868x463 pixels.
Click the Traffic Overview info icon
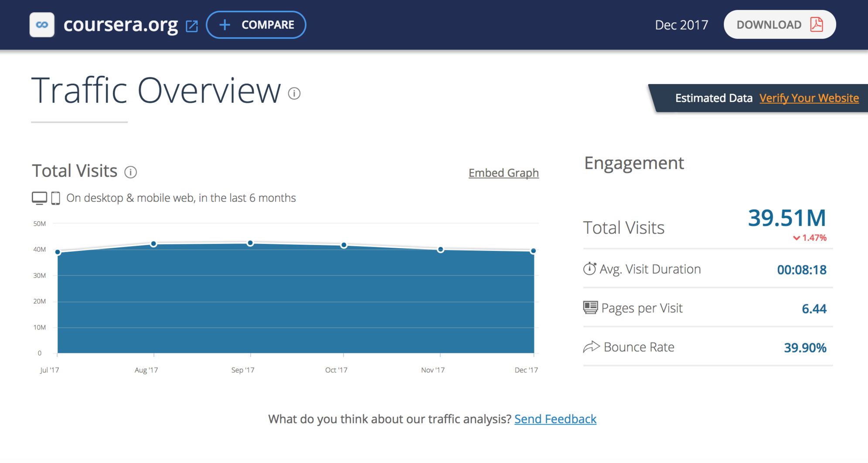click(x=294, y=93)
